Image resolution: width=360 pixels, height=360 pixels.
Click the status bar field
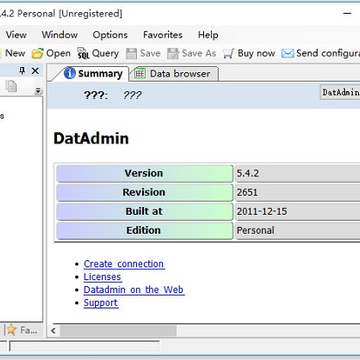84,346
